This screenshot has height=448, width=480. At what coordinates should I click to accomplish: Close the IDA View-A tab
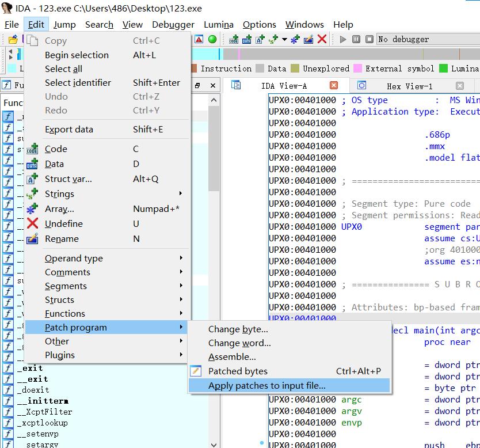(334, 85)
